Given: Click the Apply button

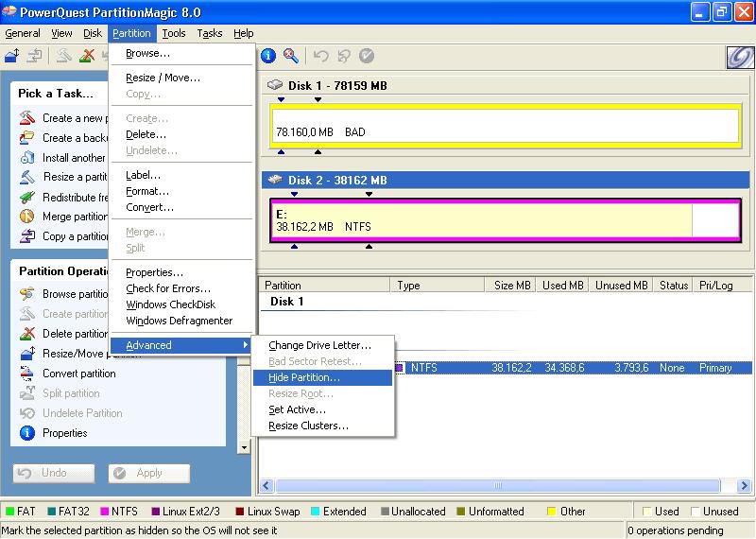Looking at the screenshot, I should coord(149,473).
